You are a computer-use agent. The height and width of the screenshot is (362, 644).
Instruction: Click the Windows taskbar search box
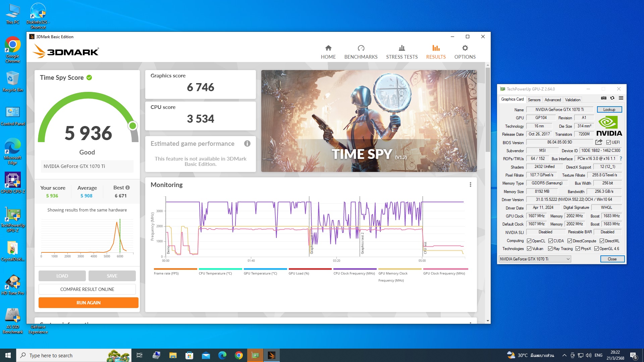click(x=74, y=355)
